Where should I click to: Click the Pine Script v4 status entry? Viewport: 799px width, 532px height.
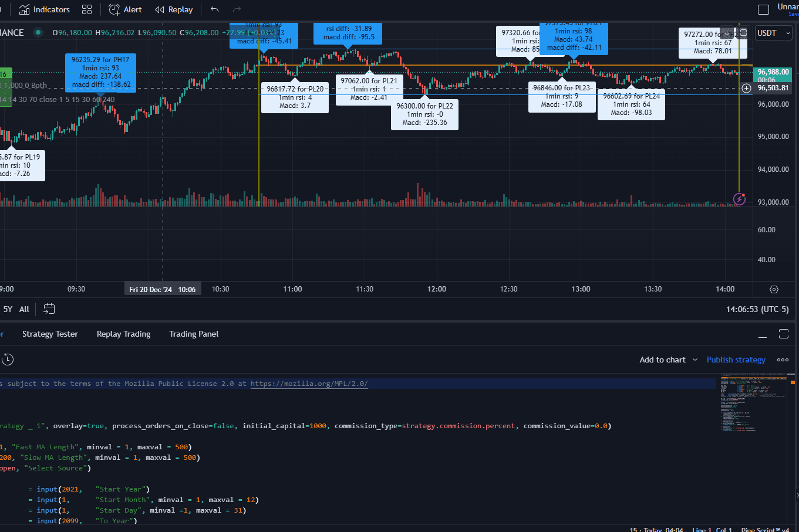[x=765, y=530]
